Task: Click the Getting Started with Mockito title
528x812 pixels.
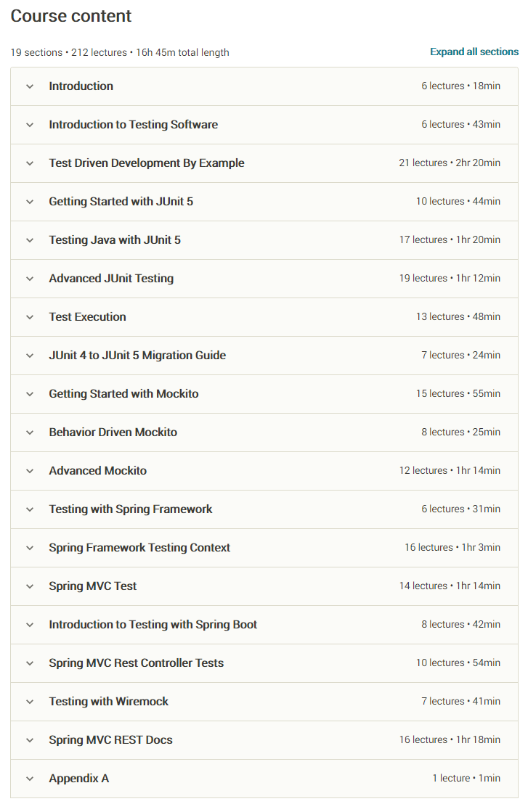Action: [x=123, y=394]
